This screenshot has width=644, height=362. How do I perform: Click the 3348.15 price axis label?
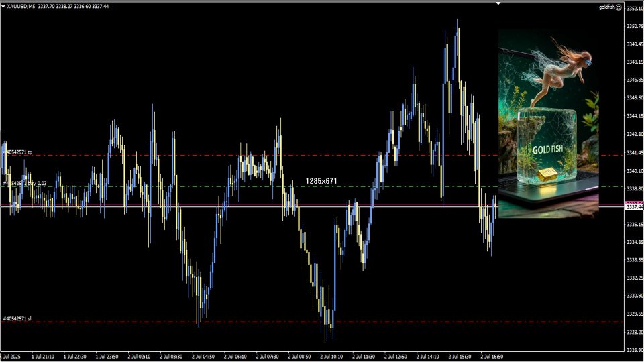click(x=635, y=62)
